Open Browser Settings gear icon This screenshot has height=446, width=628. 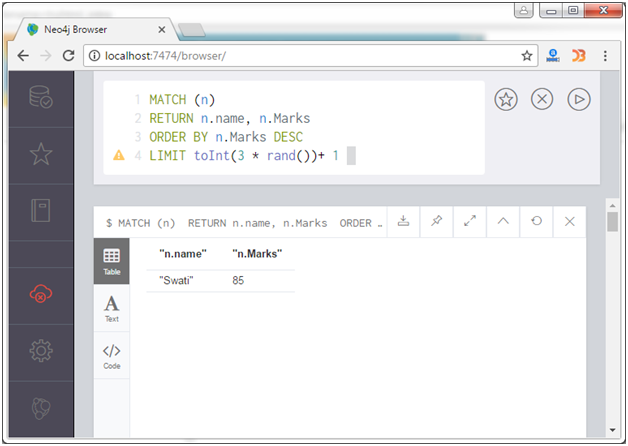pos(40,351)
